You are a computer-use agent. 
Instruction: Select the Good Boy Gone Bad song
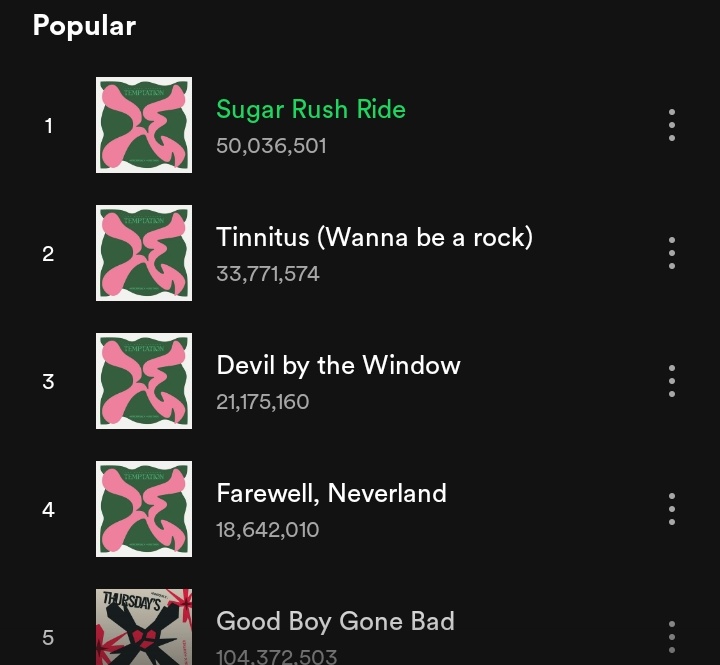pyautogui.click(x=335, y=621)
